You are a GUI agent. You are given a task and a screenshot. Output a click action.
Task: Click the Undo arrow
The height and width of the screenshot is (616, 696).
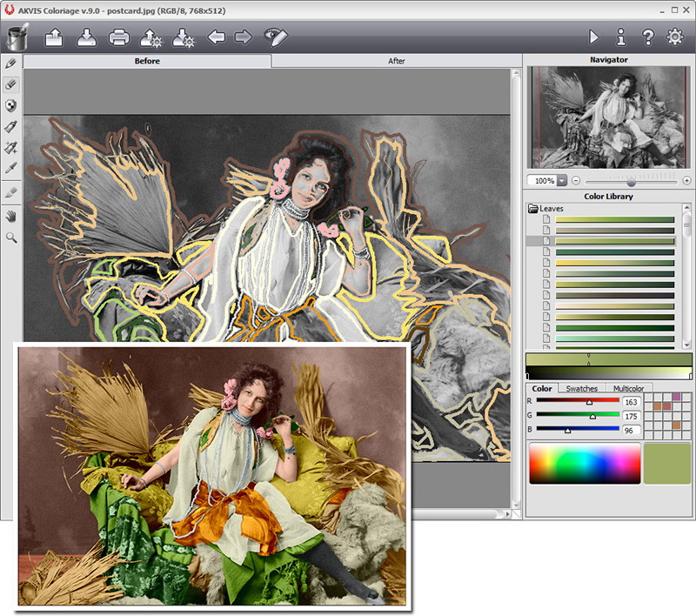pos(217,37)
